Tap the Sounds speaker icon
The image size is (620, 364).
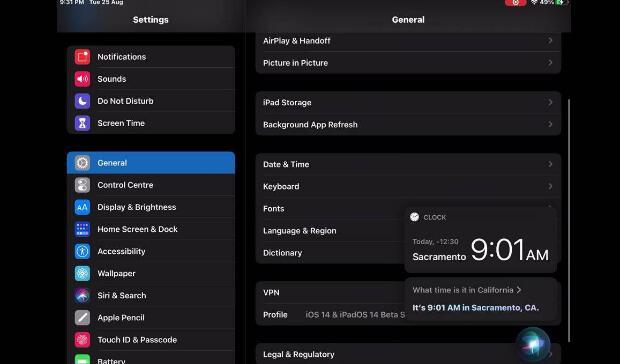point(82,79)
